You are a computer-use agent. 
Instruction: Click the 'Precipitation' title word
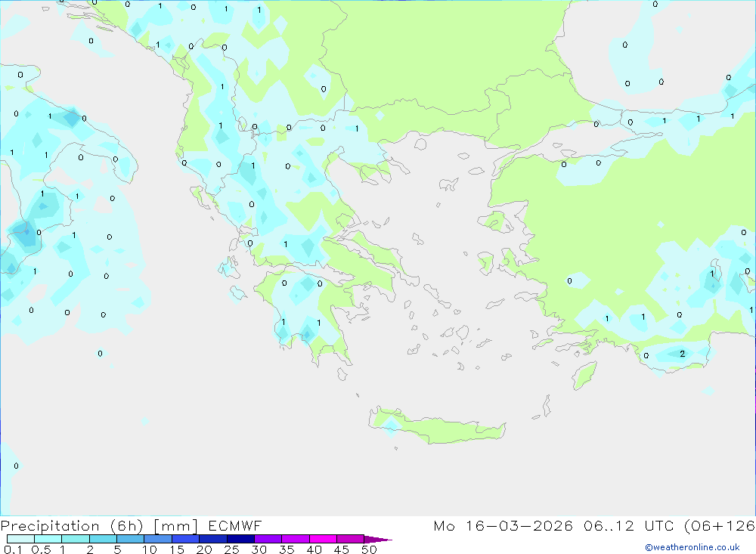pyautogui.click(x=50, y=526)
